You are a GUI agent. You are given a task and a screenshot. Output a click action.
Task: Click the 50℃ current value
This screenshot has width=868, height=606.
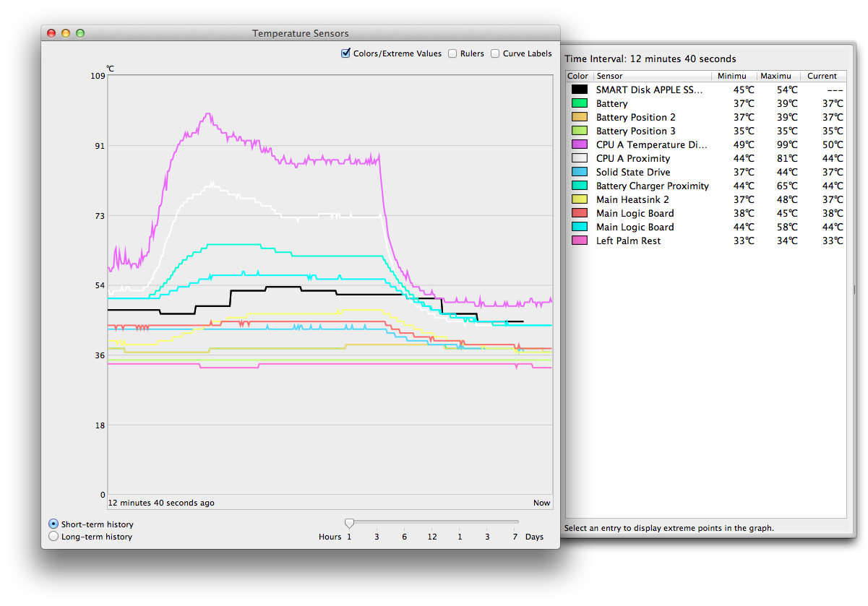[833, 144]
